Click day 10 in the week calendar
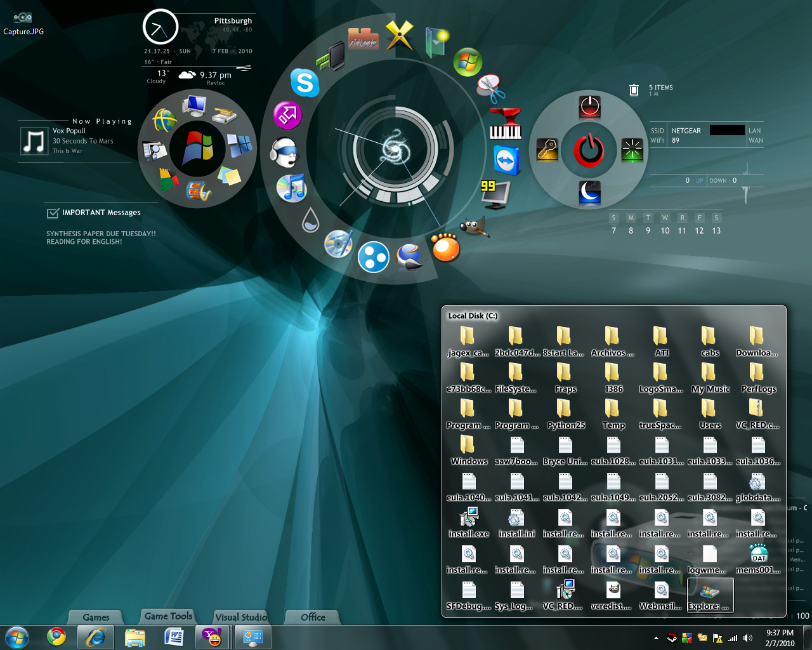 click(x=665, y=230)
